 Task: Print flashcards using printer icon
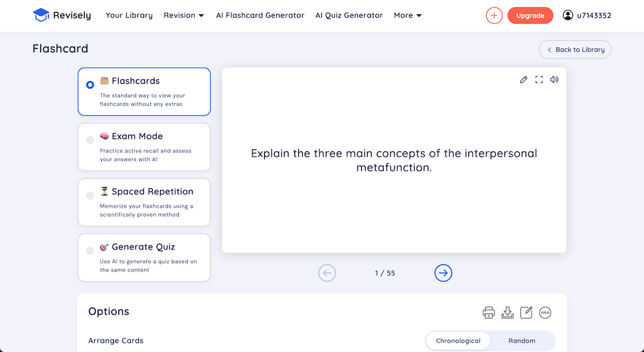(x=488, y=313)
